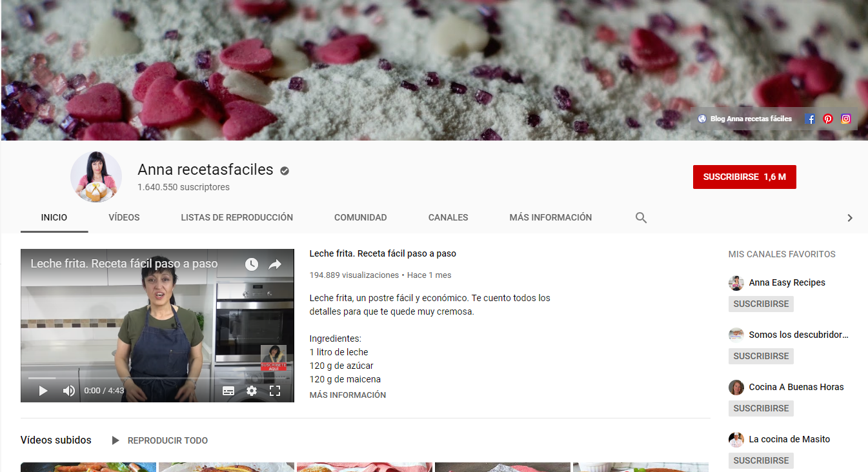Click the Share arrow icon on video

(275, 264)
